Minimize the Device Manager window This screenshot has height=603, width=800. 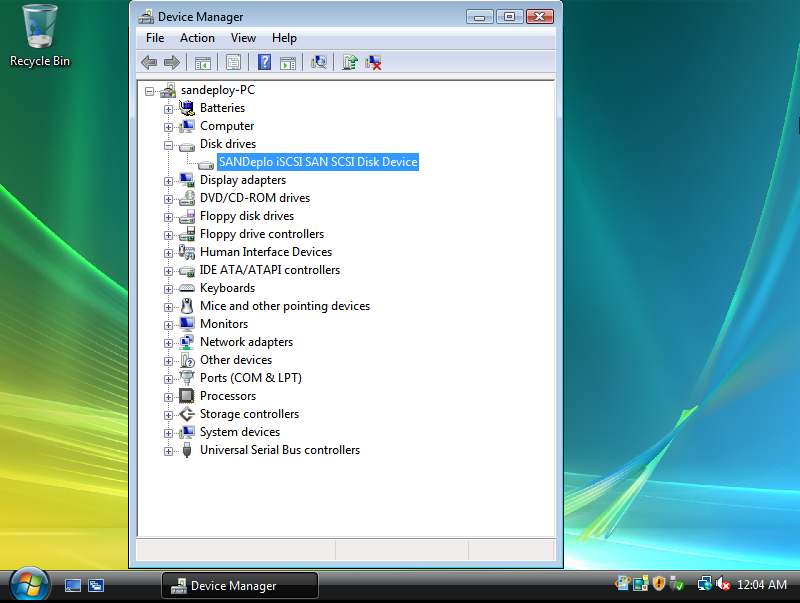[479, 17]
